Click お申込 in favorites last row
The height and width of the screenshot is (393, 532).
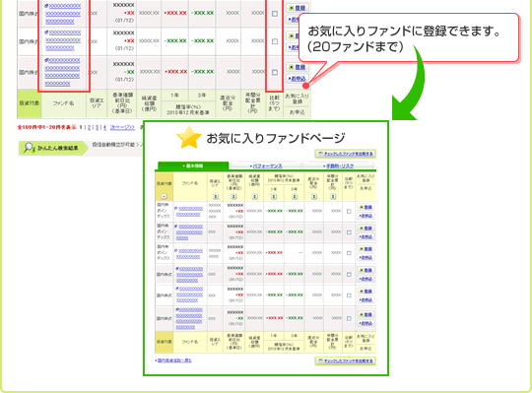pyautogui.click(x=366, y=323)
